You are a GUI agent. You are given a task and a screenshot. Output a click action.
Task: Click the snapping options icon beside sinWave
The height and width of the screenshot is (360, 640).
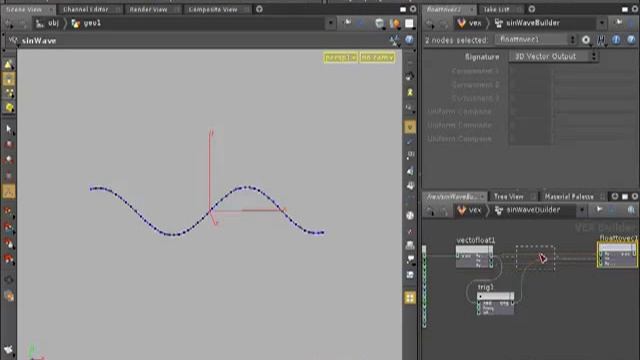tap(394, 40)
